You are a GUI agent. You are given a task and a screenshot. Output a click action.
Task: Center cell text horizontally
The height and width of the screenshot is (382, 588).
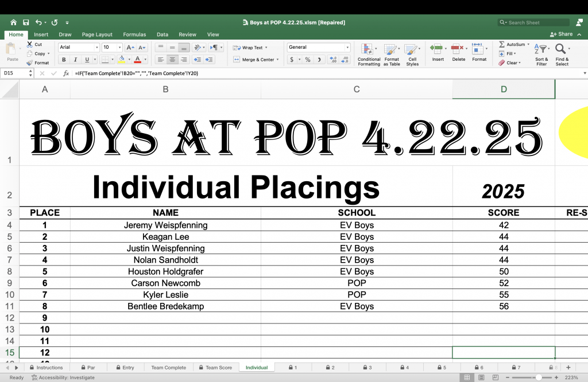pos(172,60)
